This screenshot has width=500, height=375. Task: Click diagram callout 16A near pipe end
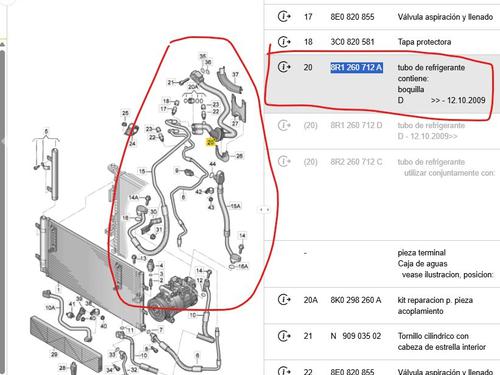[x=243, y=266]
